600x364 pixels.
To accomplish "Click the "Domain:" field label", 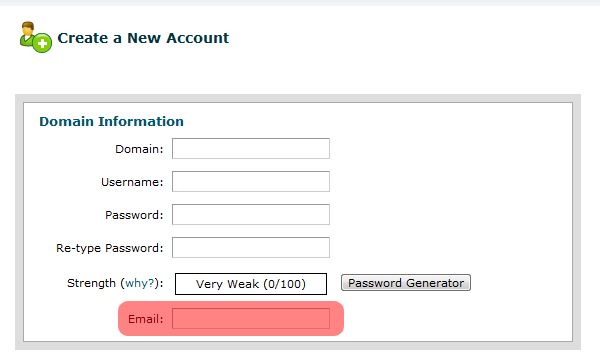I will click(x=139, y=149).
